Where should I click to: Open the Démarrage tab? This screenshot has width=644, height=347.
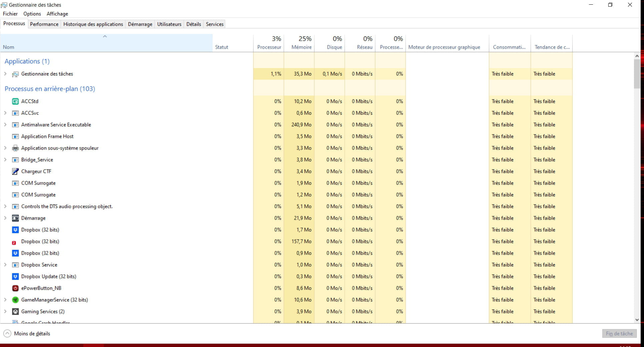[x=140, y=24]
